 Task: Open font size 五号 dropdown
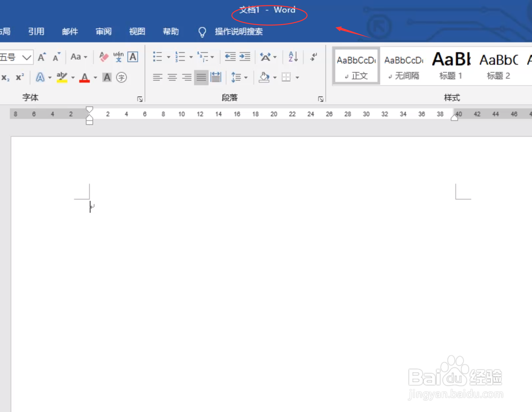(x=26, y=57)
